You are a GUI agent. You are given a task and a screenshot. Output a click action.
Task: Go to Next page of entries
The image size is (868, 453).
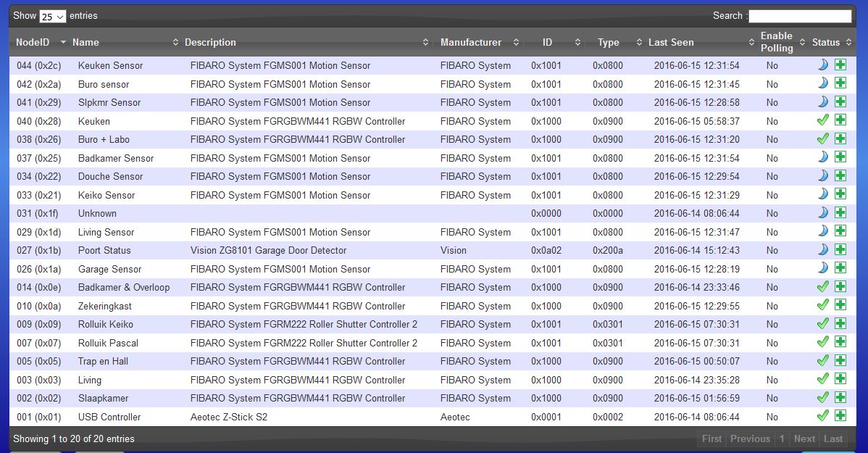(x=804, y=439)
